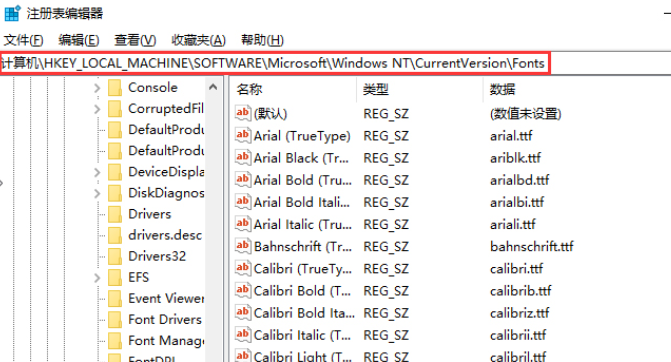Select the DiskDiagnos folder icon

tap(115, 193)
